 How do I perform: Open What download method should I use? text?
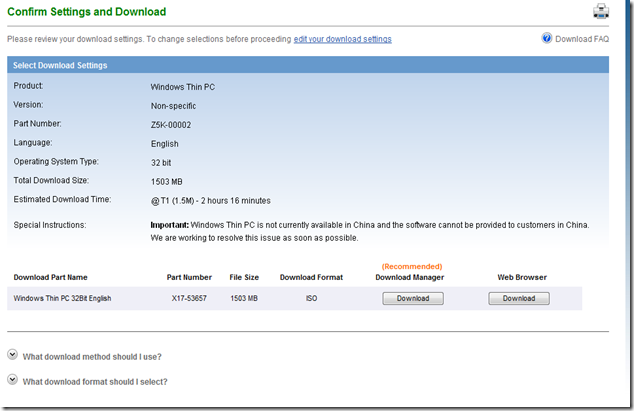coord(92,357)
